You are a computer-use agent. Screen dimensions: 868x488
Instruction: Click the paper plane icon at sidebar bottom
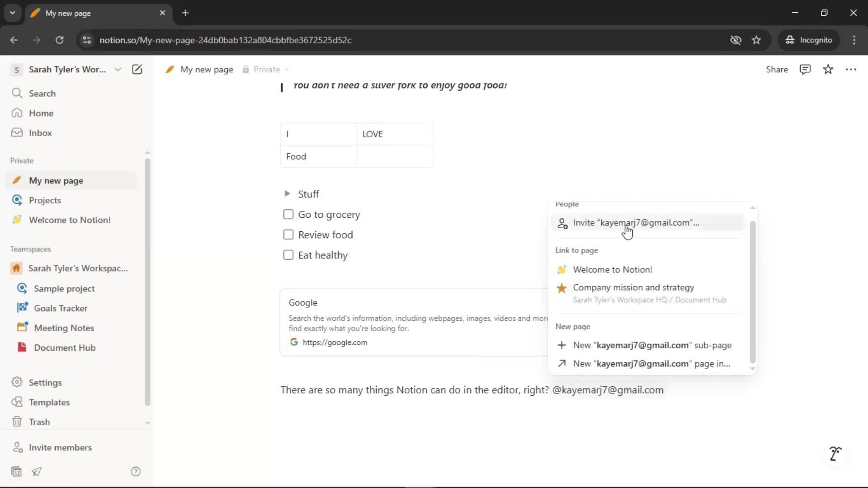pyautogui.click(x=37, y=472)
